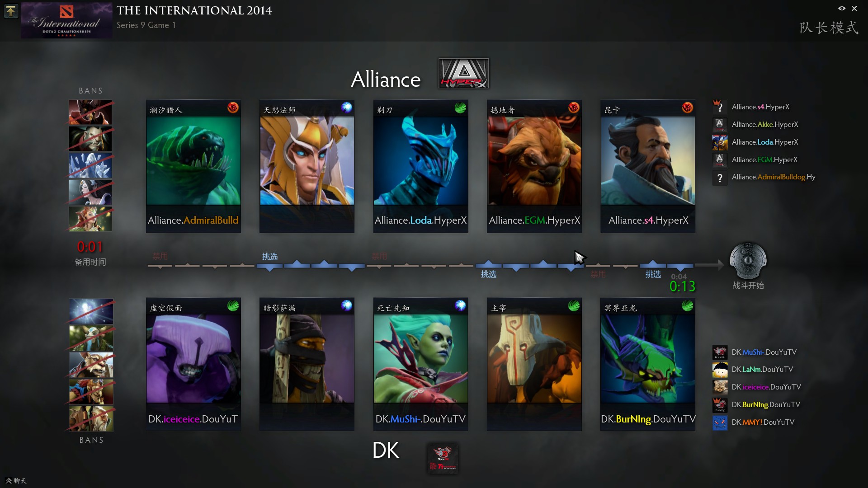Viewport: 868px width, 488px height.
Task: Click the Alliance HyperX team logo
Action: pyautogui.click(x=463, y=73)
